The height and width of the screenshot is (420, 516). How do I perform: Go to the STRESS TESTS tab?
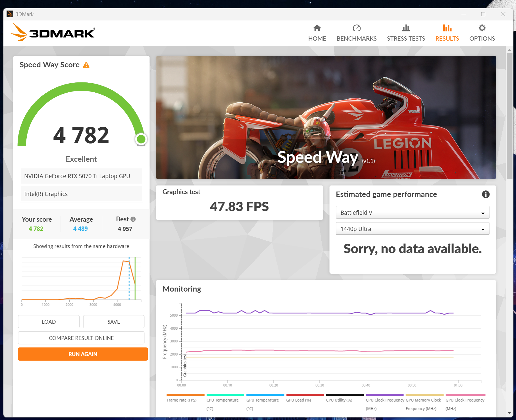click(406, 33)
